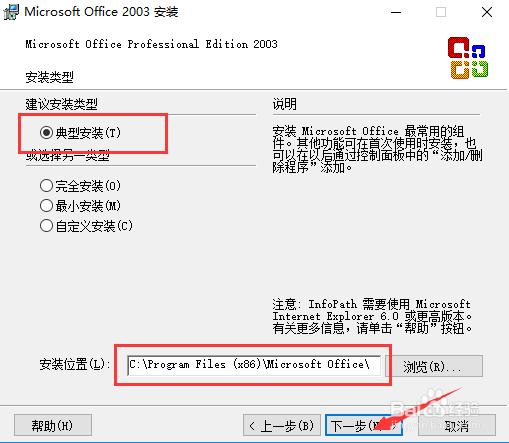Click the 安装位置(L): label
This screenshot has height=443, width=509.
coord(75,364)
